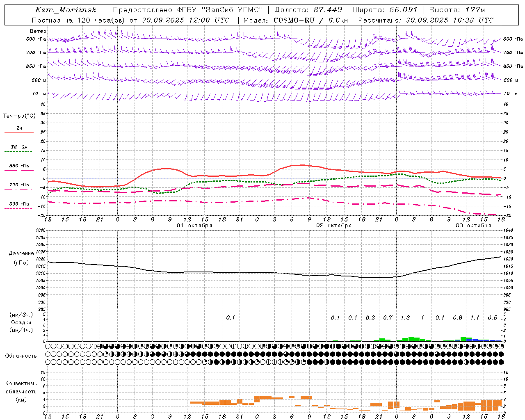The image size is (525, 420).
Task: Click the station name Kem_Mariinsk
Action: click(66, 10)
